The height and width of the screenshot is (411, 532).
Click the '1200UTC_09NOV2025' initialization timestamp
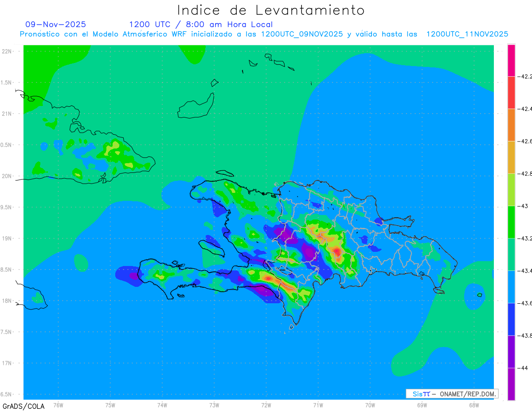[302, 34]
